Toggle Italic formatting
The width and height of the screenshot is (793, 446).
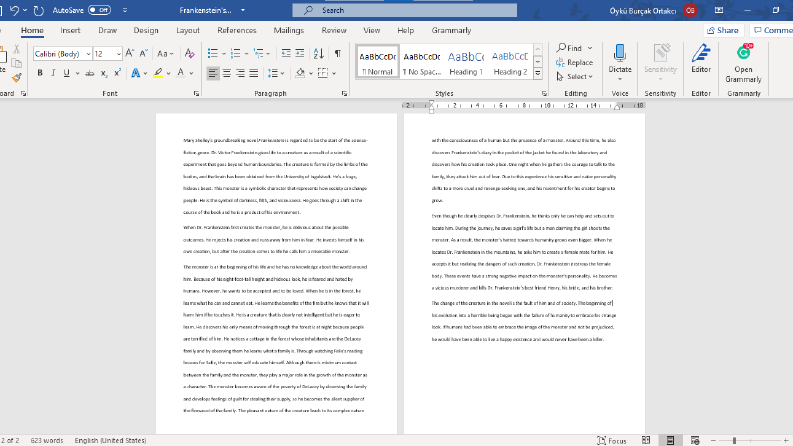(53, 73)
